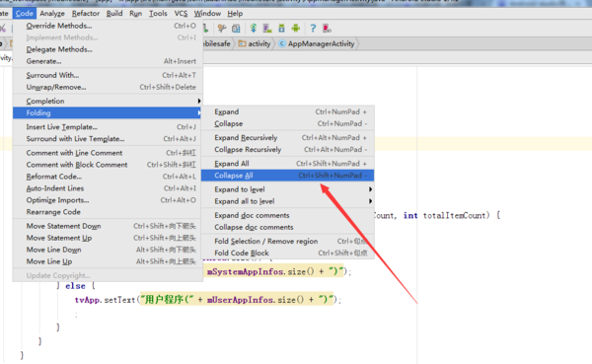This screenshot has height=364, width=592.
Task: Select Comment with Block Comment
Action: (x=108, y=165)
